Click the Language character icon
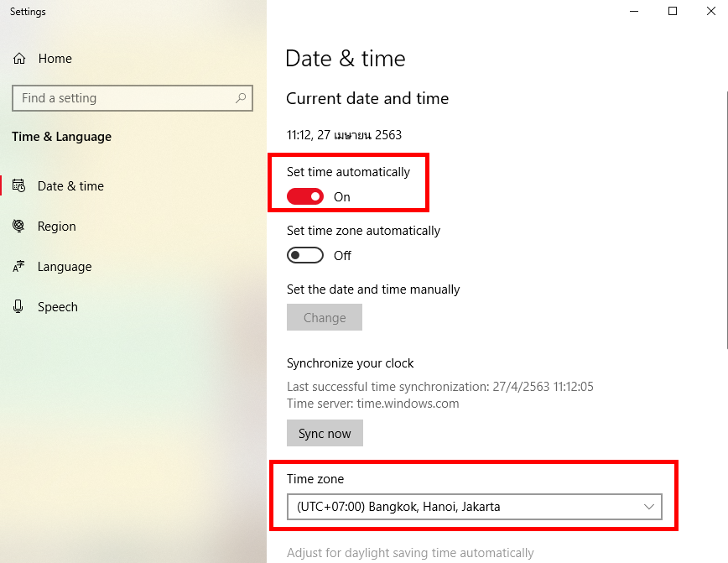The image size is (728, 563). pyautogui.click(x=18, y=266)
